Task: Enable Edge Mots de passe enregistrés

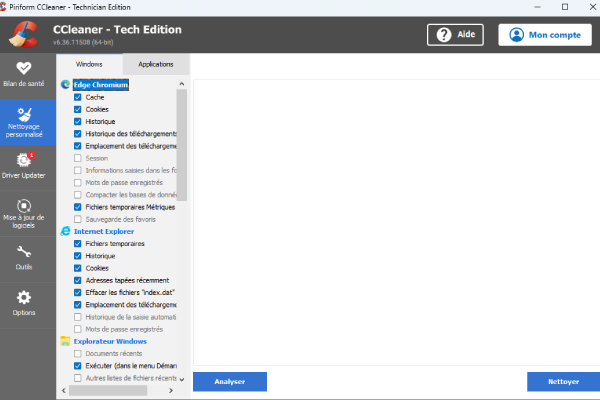Action: tap(78, 183)
